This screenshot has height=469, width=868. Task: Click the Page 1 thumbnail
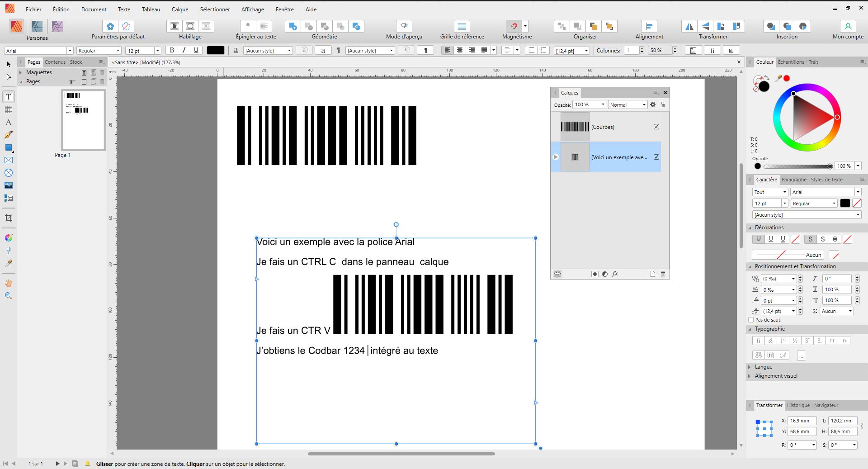83,120
